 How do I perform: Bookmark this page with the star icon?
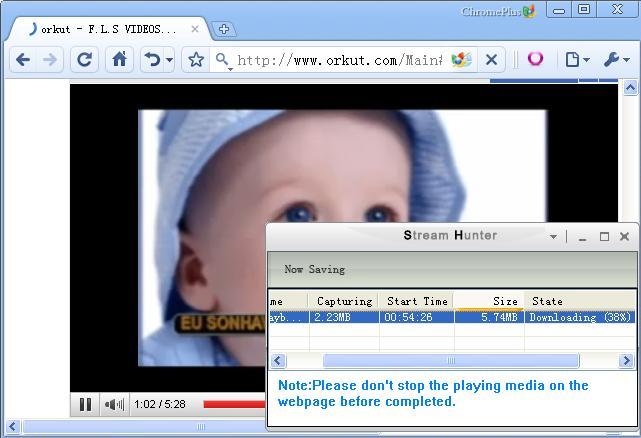(196, 60)
